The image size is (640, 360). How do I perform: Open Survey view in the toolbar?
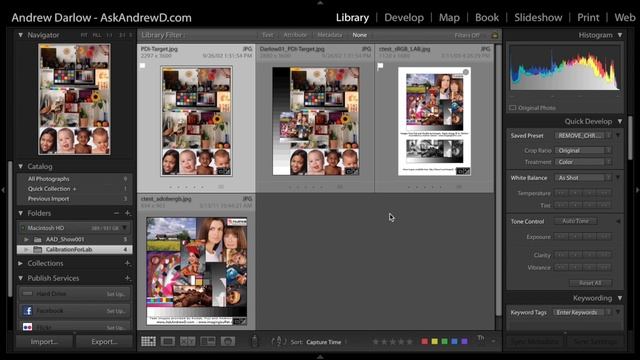point(208,341)
